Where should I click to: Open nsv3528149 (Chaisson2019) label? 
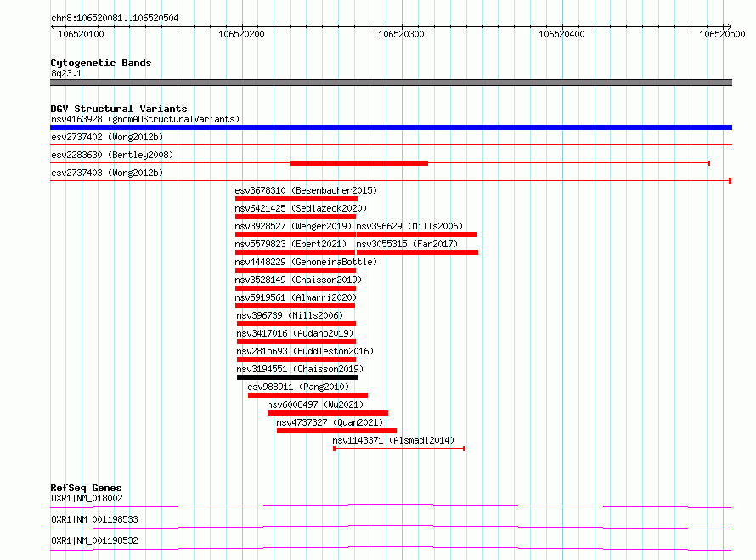(x=298, y=280)
